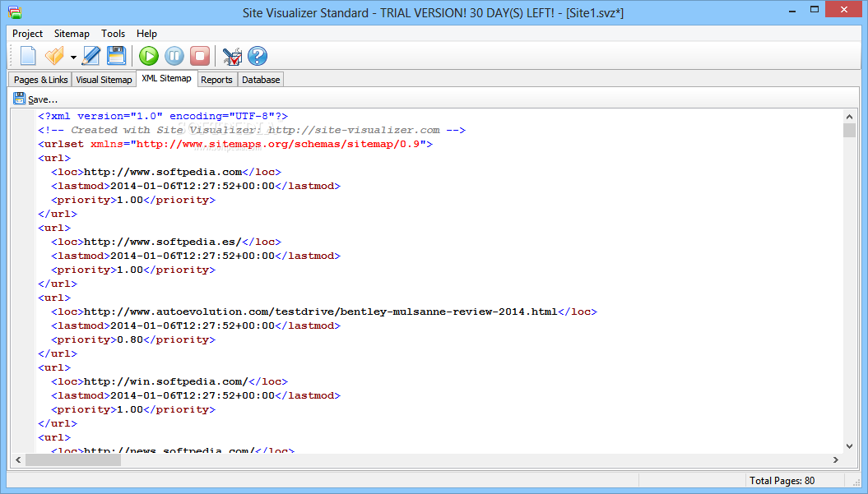Image resolution: width=868 pixels, height=494 pixels.
Task: Click the Save... button above the XML
Action: [x=35, y=99]
